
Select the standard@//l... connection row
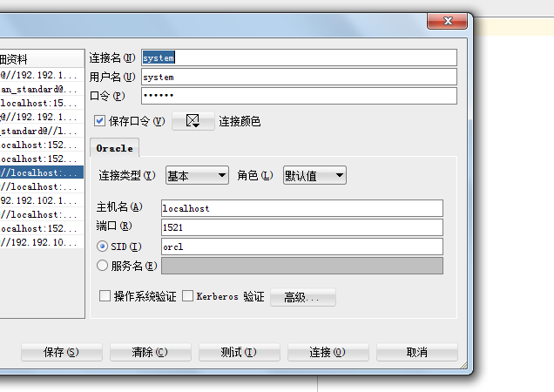click(x=42, y=131)
